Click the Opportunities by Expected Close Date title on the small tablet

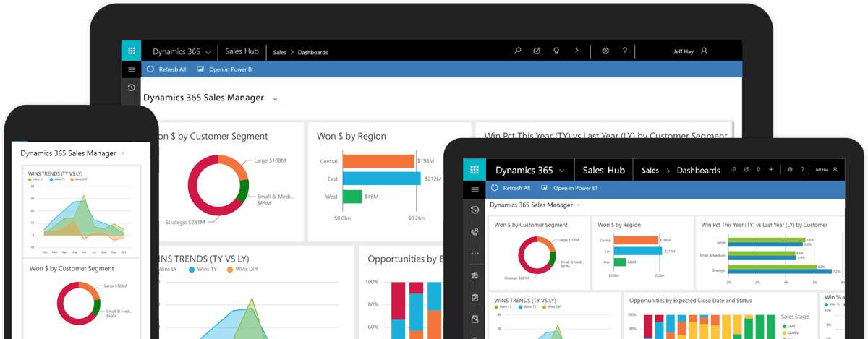click(x=691, y=300)
